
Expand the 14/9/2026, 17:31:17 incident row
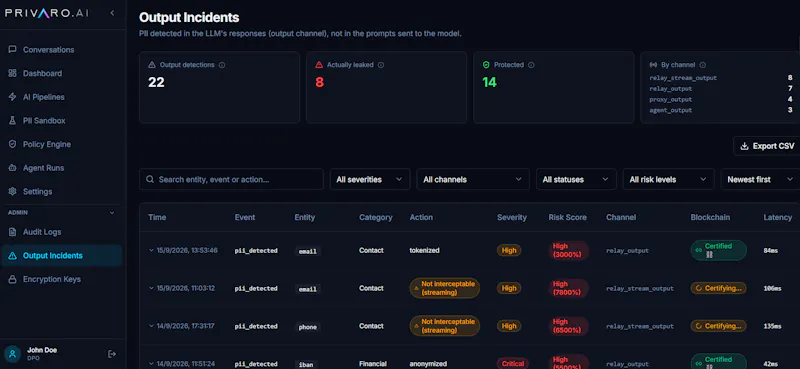151,326
